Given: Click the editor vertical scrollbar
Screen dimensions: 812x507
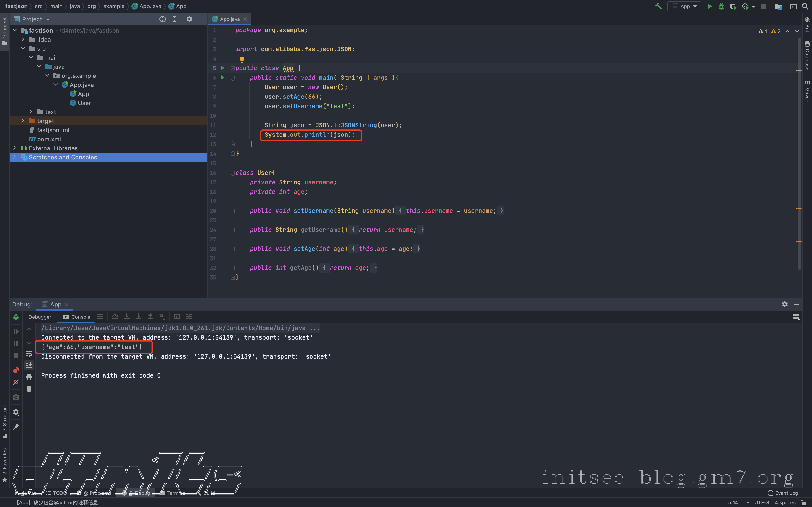Looking at the screenshot, I should [799, 151].
